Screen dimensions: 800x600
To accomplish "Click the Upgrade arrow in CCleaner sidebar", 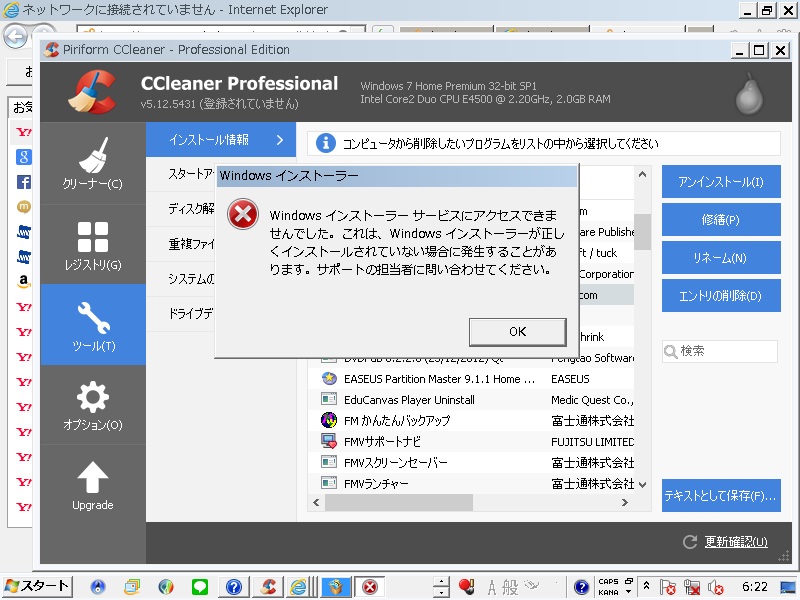I will 93,485.
